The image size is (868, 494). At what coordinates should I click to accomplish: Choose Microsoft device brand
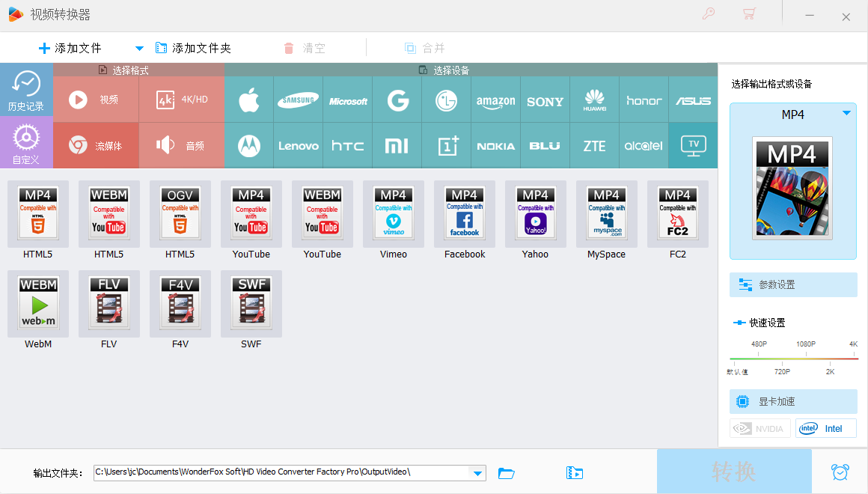348,100
